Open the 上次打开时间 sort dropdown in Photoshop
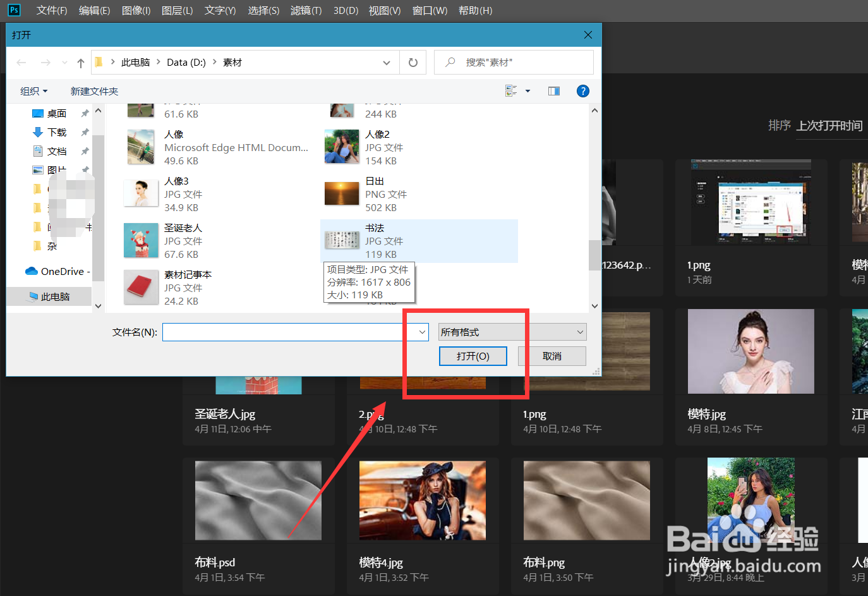 (829, 126)
